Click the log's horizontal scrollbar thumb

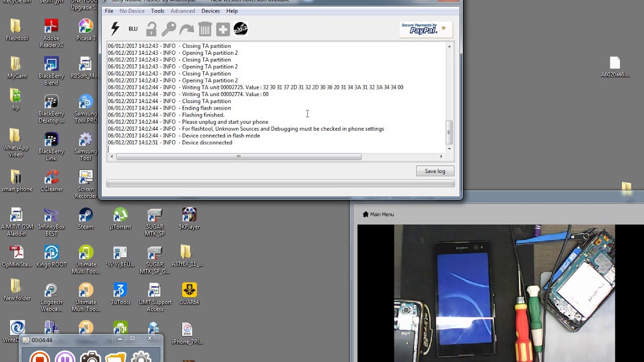click(x=238, y=157)
